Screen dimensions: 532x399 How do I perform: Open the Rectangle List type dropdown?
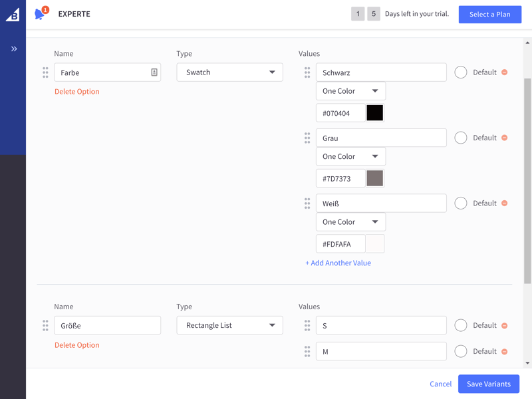coord(229,325)
